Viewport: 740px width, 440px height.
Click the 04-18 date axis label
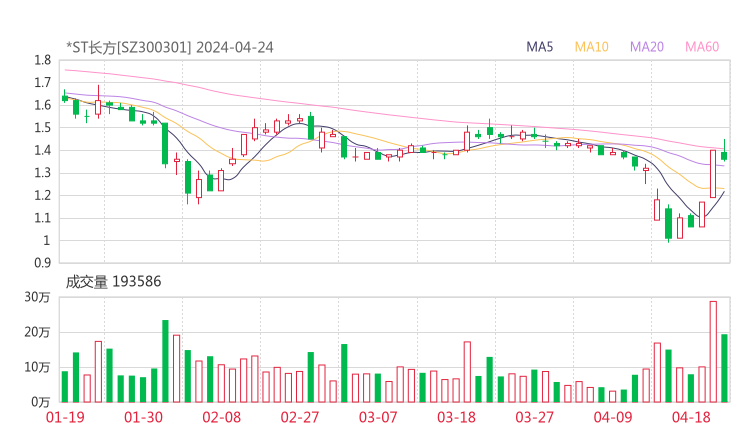[691, 417]
